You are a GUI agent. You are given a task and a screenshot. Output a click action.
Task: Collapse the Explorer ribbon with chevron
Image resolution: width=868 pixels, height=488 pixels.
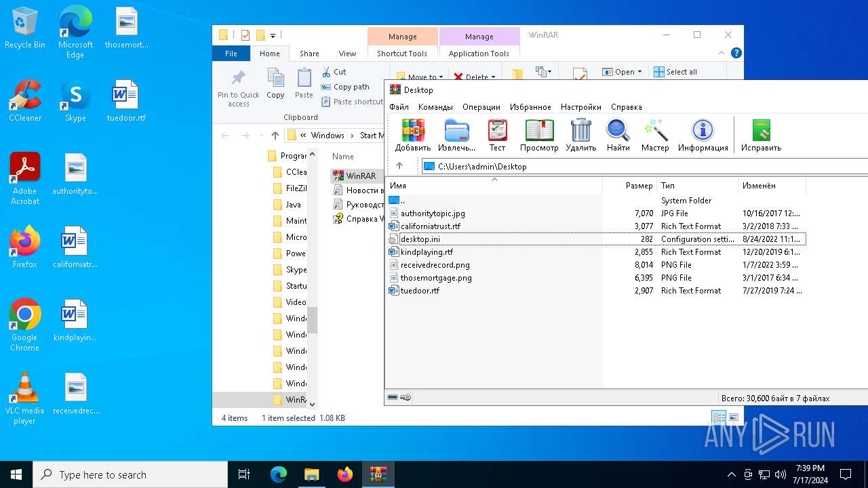(721, 53)
